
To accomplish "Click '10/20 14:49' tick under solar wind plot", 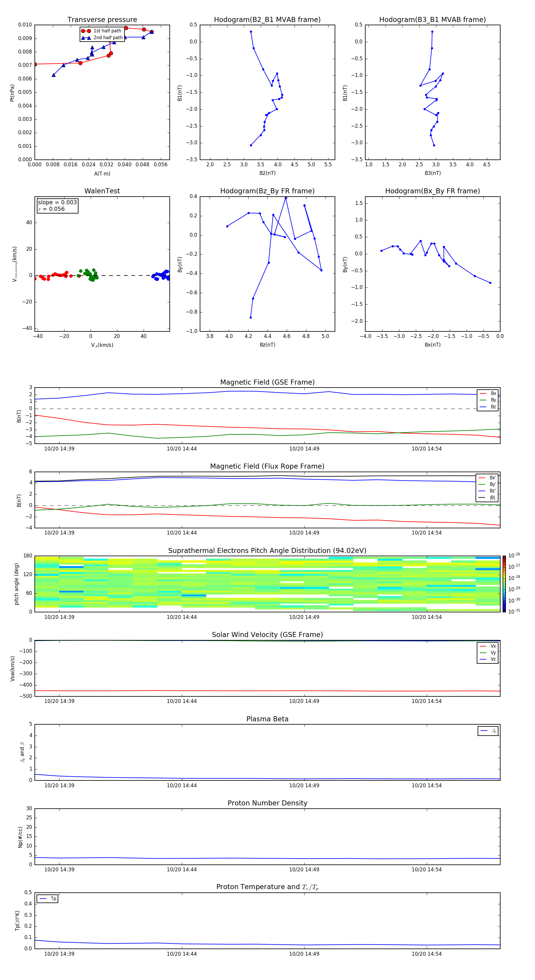I will [x=304, y=701].
